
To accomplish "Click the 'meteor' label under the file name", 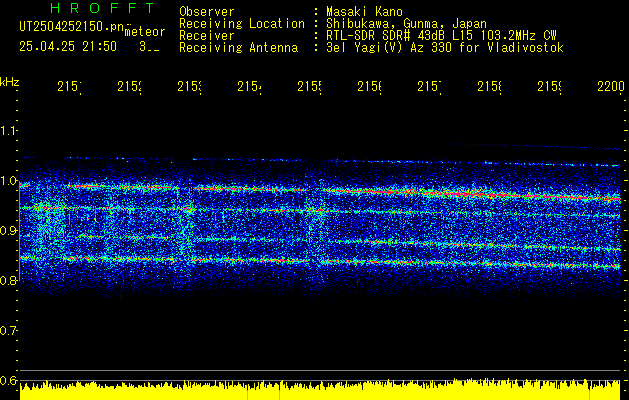I will (x=145, y=32).
